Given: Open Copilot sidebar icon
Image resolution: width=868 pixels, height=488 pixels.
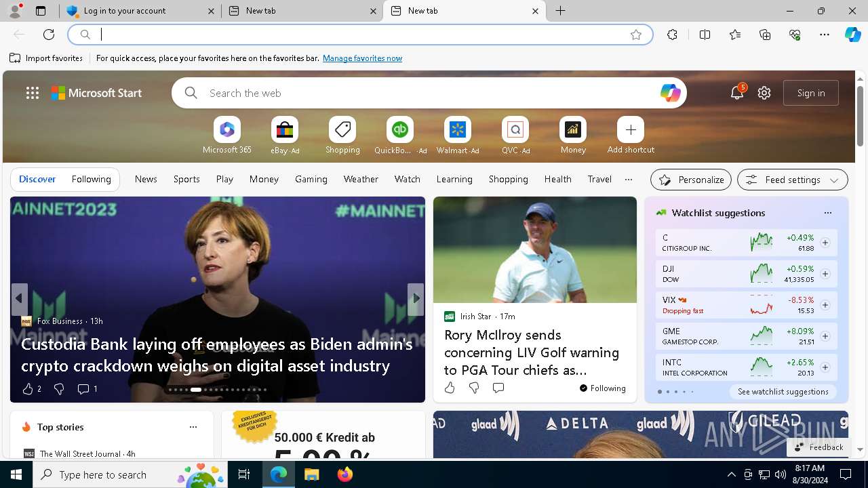Looking at the screenshot, I should click(x=852, y=35).
